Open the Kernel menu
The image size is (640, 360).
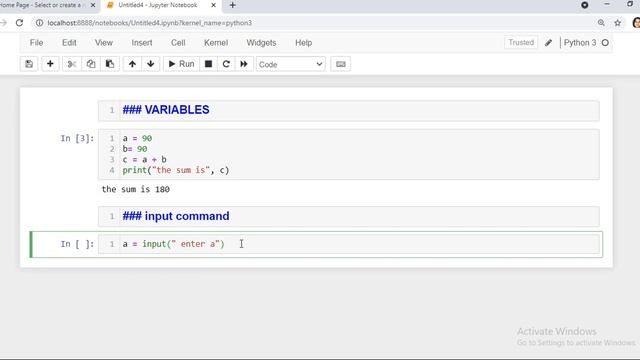tap(216, 42)
